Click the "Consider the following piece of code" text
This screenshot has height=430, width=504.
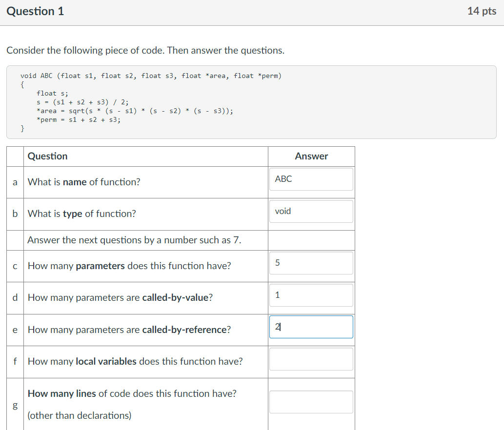[x=145, y=50]
